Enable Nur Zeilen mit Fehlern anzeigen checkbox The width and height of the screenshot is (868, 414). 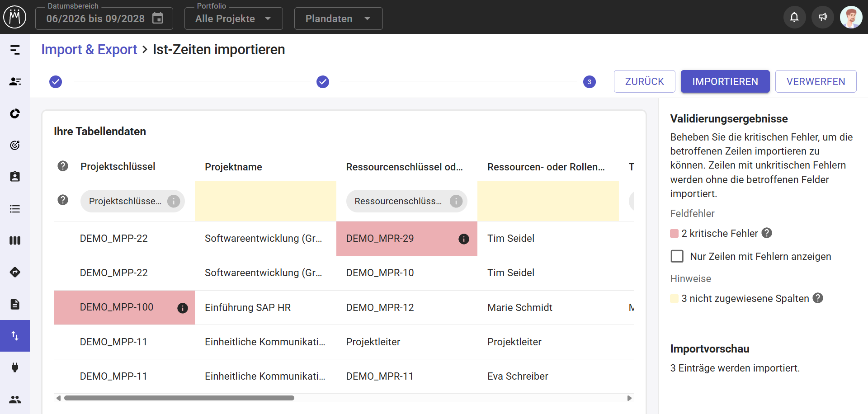[x=677, y=256]
